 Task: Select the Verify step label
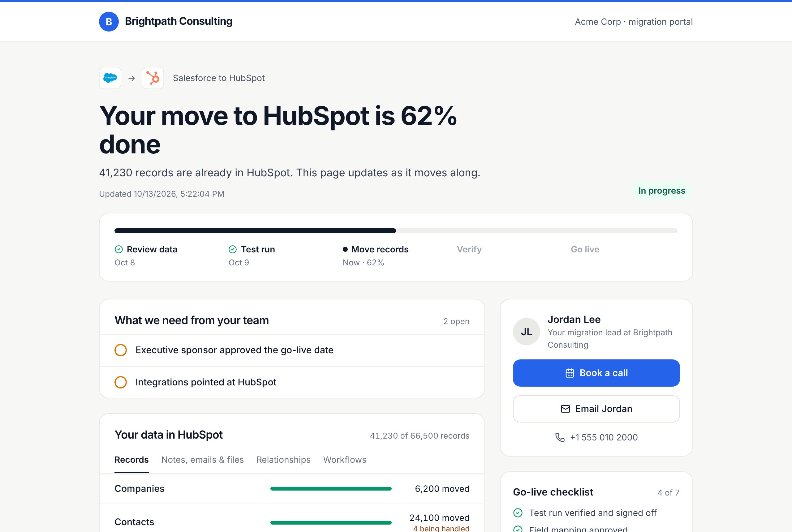[x=469, y=249]
